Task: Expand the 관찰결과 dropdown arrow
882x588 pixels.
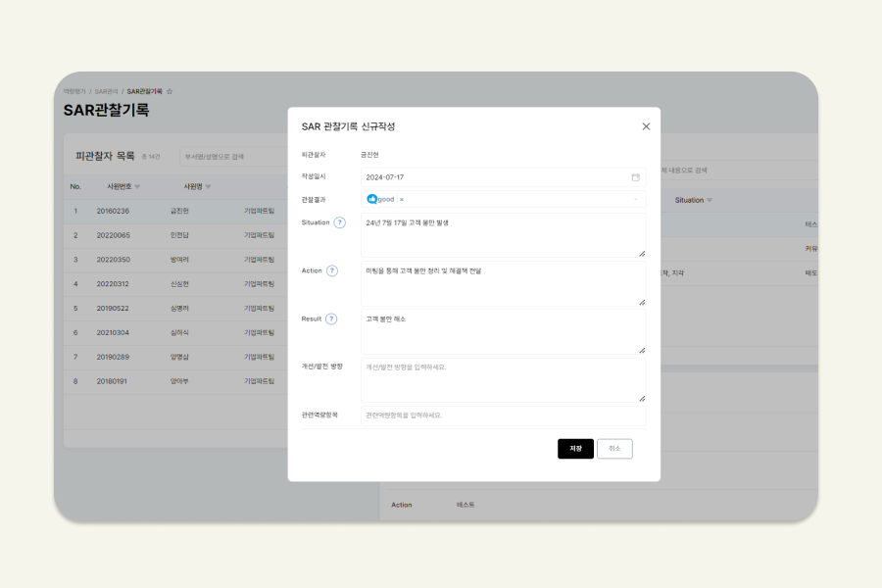Action: pos(636,199)
